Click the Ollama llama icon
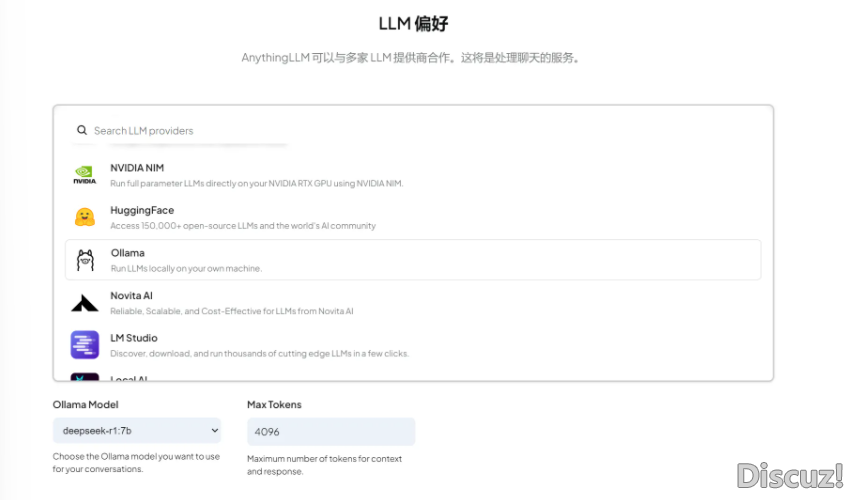 (x=85, y=260)
